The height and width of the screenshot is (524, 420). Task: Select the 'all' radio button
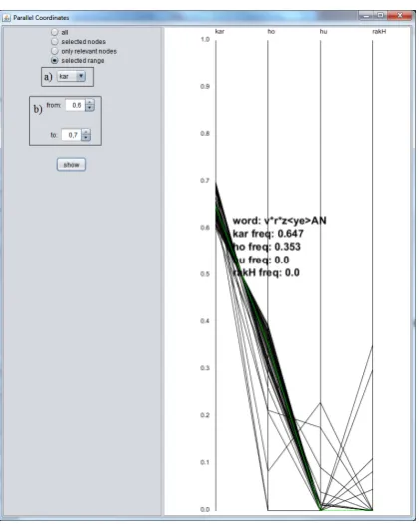click(x=55, y=32)
